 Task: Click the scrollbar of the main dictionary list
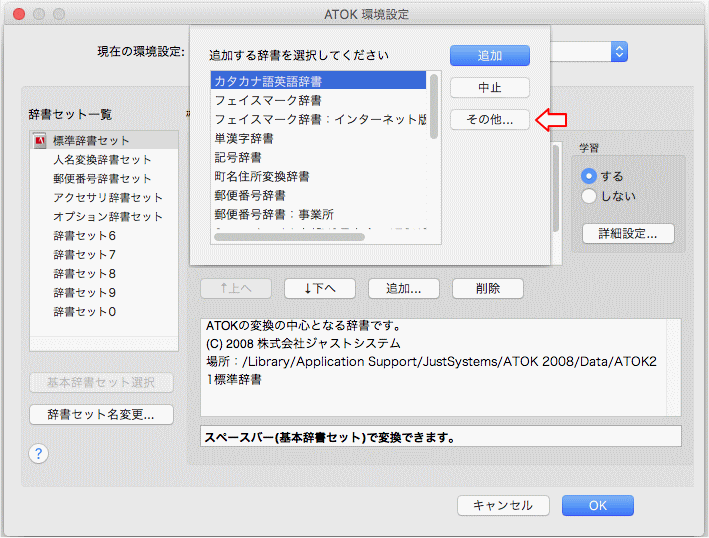point(556,189)
